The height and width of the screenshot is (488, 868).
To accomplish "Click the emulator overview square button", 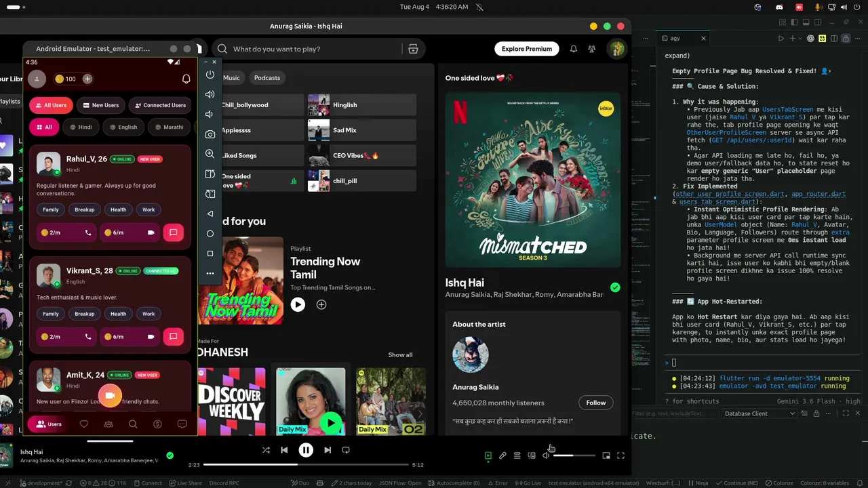I will point(210,253).
